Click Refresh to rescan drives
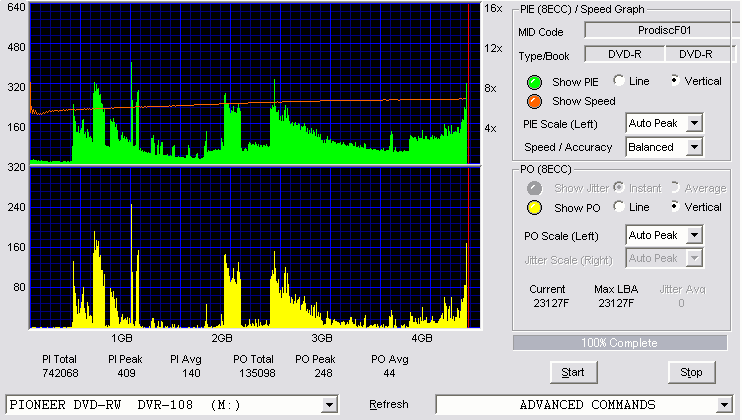 tap(389, 404)
